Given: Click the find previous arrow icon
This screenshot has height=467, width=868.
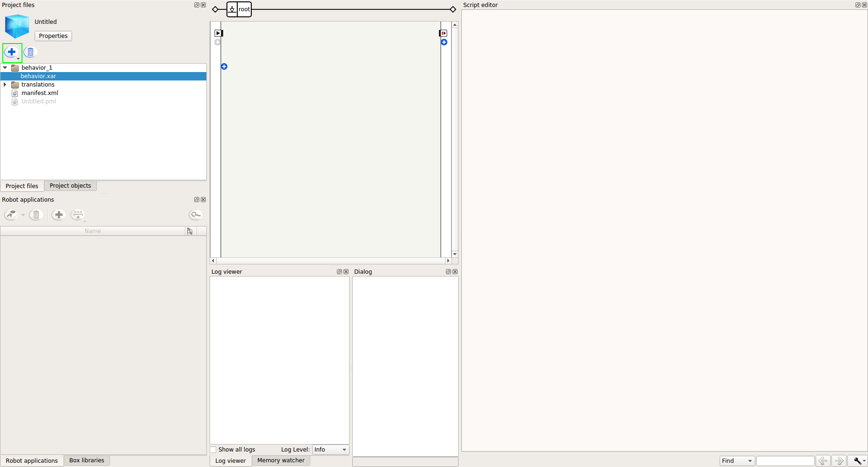Looking at the screenshot, I should click(823, 461).
